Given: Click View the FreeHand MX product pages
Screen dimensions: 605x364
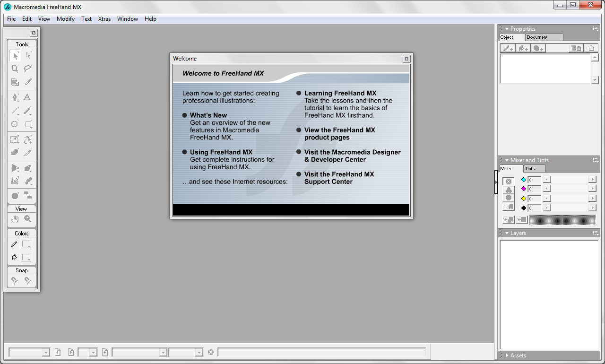Looking at the screenshot, I should 340,134.
